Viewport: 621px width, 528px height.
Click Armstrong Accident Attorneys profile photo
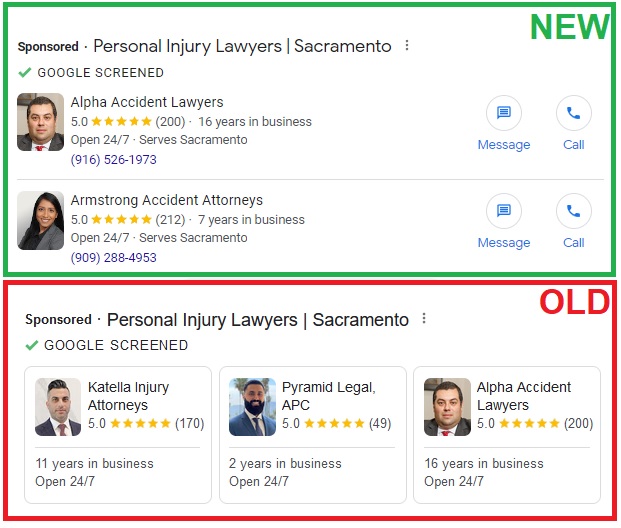click(40, 220)
